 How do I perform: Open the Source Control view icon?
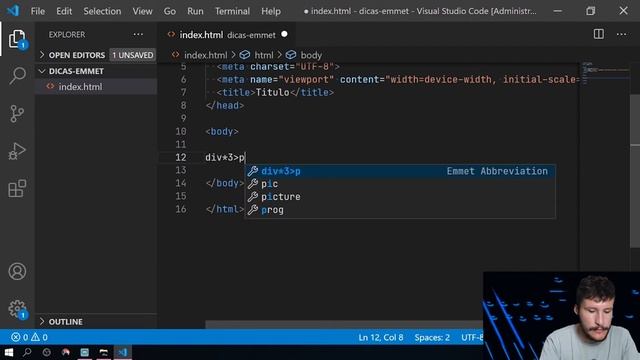(x=17, y=113)
